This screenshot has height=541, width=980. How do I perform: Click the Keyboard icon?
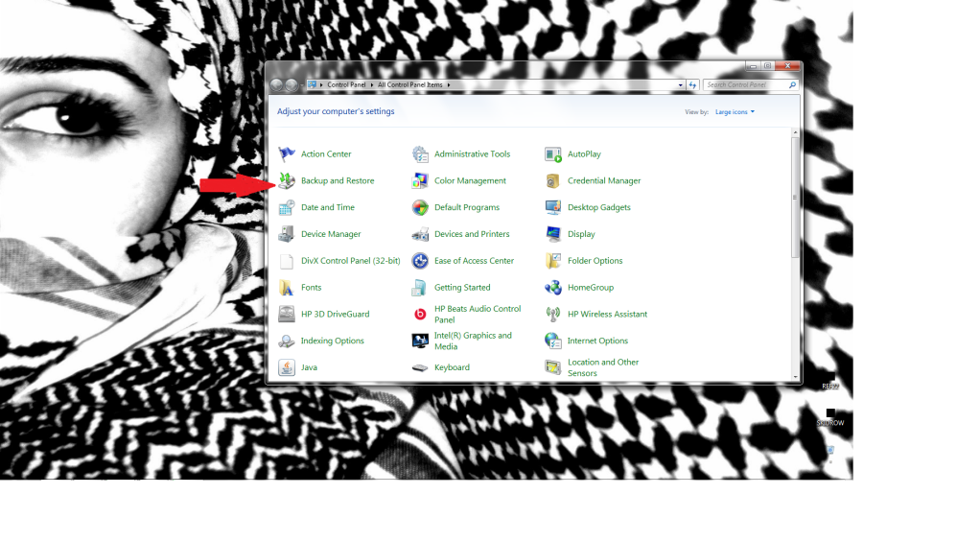click(420, 367)
